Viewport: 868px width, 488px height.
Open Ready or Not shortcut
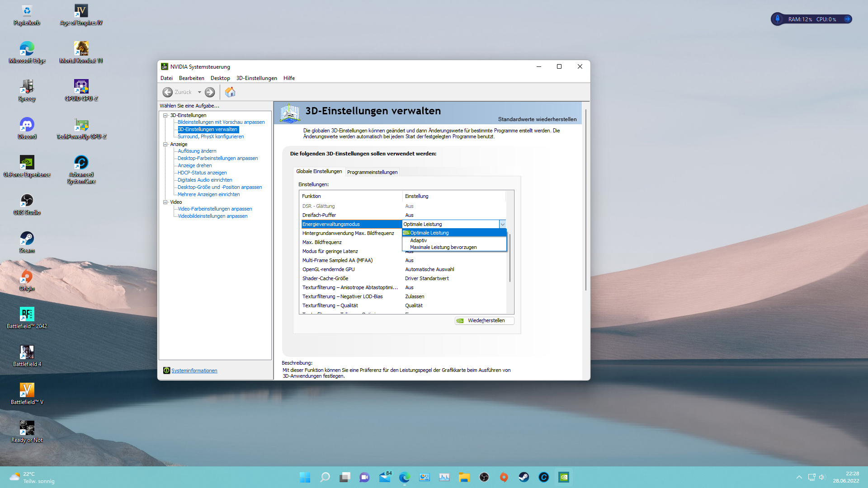click(27, 433)
